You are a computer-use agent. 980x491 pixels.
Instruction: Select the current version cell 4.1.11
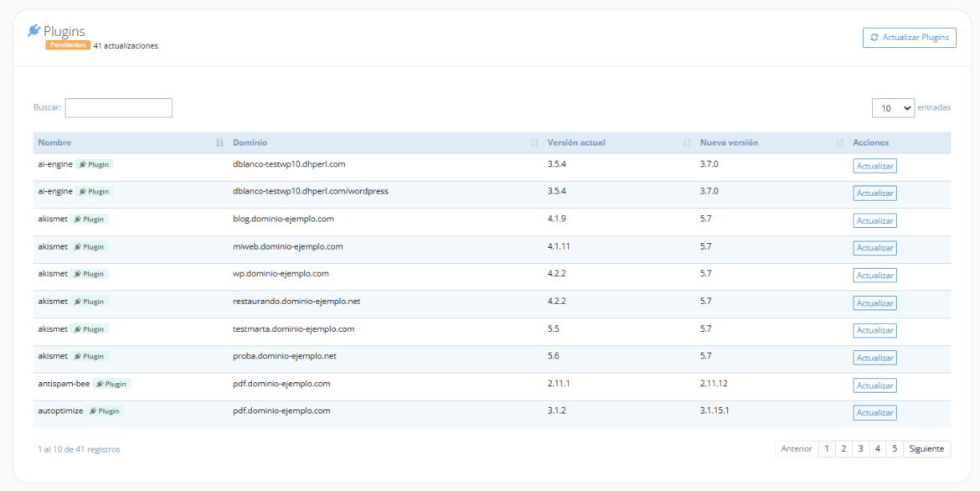pos(558,246)
